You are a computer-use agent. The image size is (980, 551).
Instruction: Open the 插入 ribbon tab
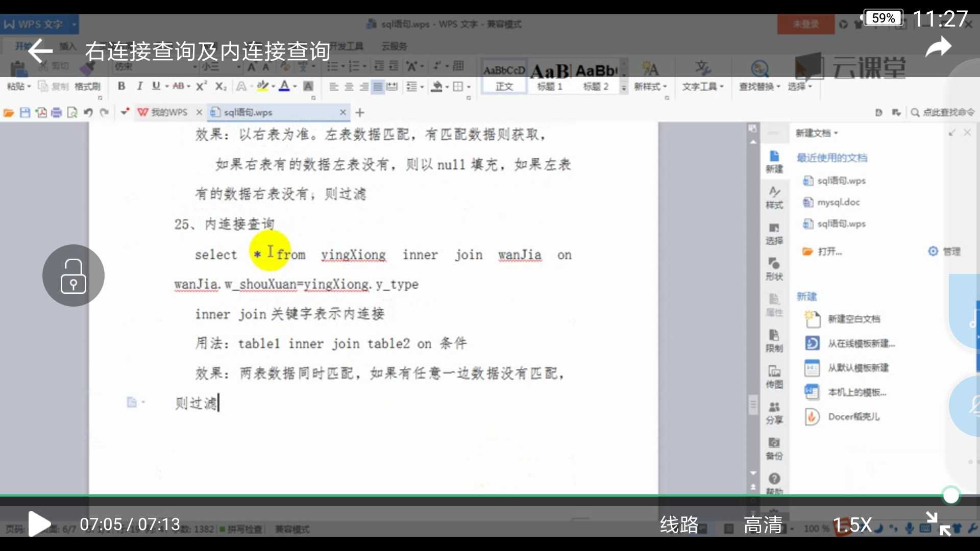(x=67, y=46)
